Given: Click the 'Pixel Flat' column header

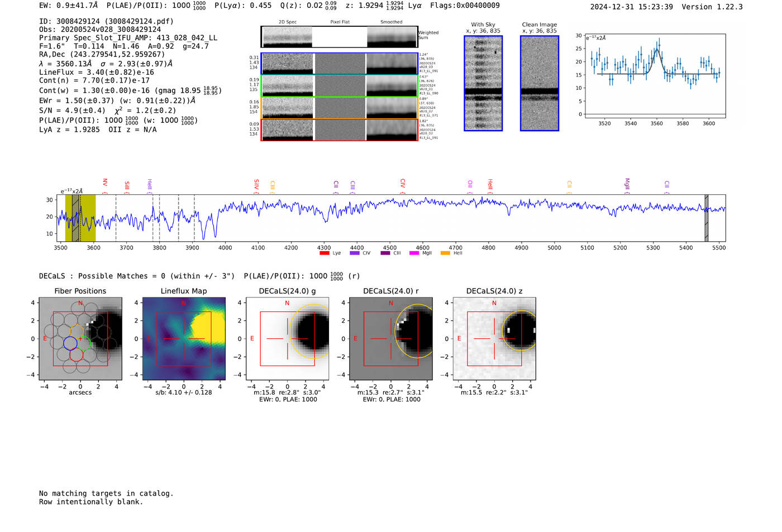Looking at the screenshot, I should pos(340,22).
